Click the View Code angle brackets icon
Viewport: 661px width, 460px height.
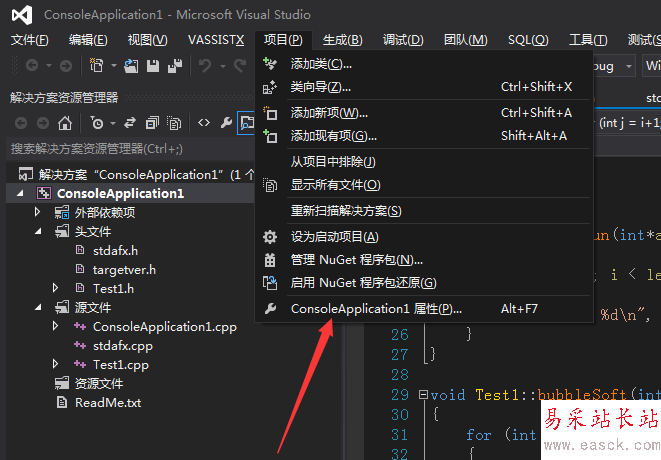[x=204, y=123]
